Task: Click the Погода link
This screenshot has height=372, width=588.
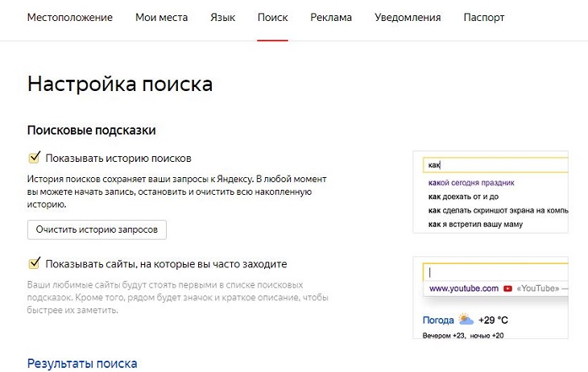Action: pos(438,320)
